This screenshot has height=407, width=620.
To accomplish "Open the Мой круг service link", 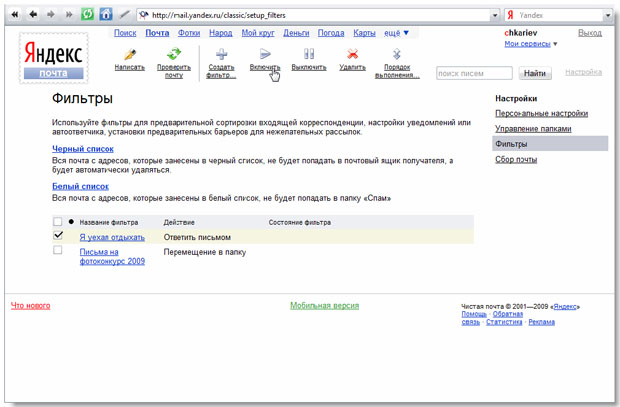I will pyautogui.click(x=258, y=33).
